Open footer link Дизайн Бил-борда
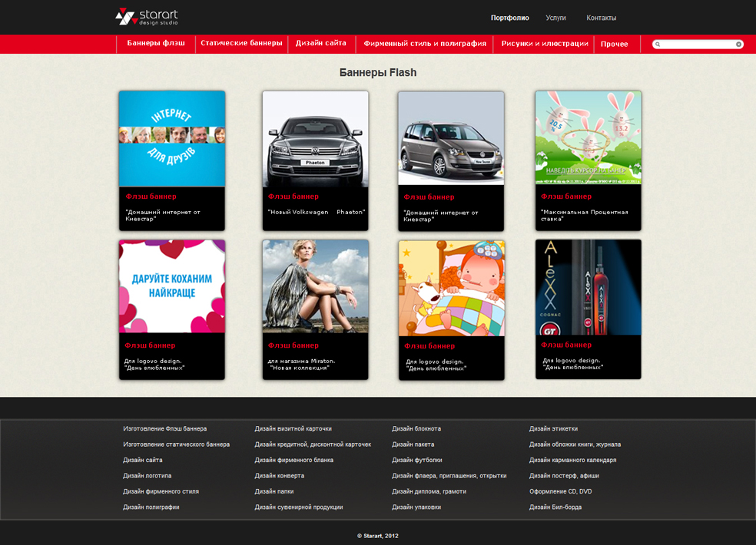 coord(555,507)
